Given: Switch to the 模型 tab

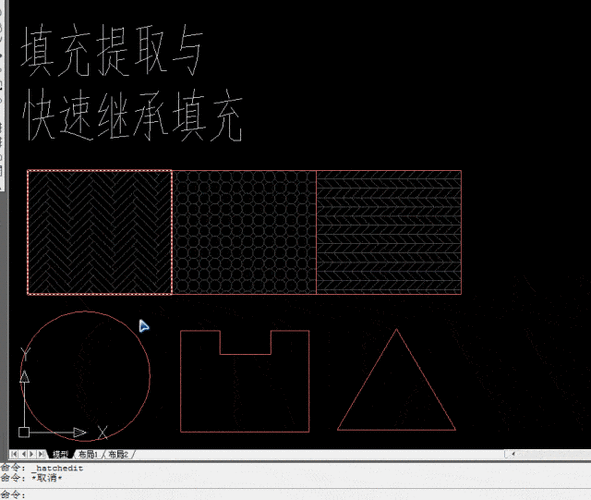Looking at the screenshot, I should (x=61, y=454).
